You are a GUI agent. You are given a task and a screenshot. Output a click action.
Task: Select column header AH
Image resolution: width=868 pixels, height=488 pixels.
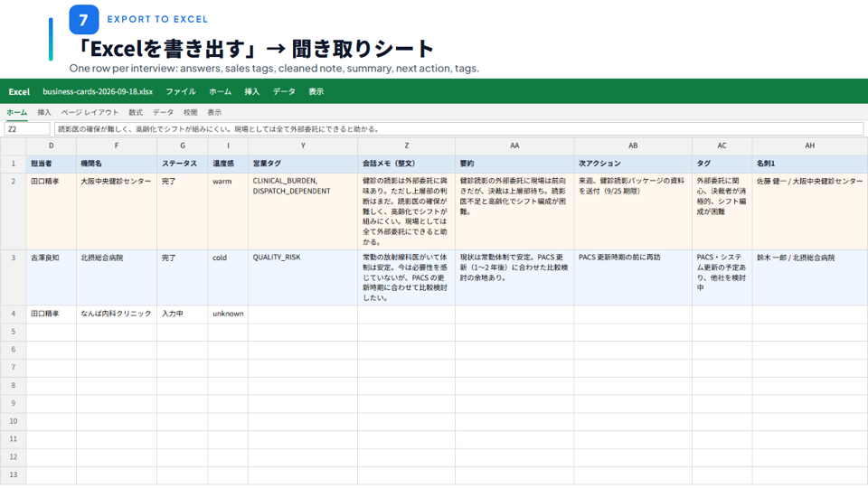point(810,146)
